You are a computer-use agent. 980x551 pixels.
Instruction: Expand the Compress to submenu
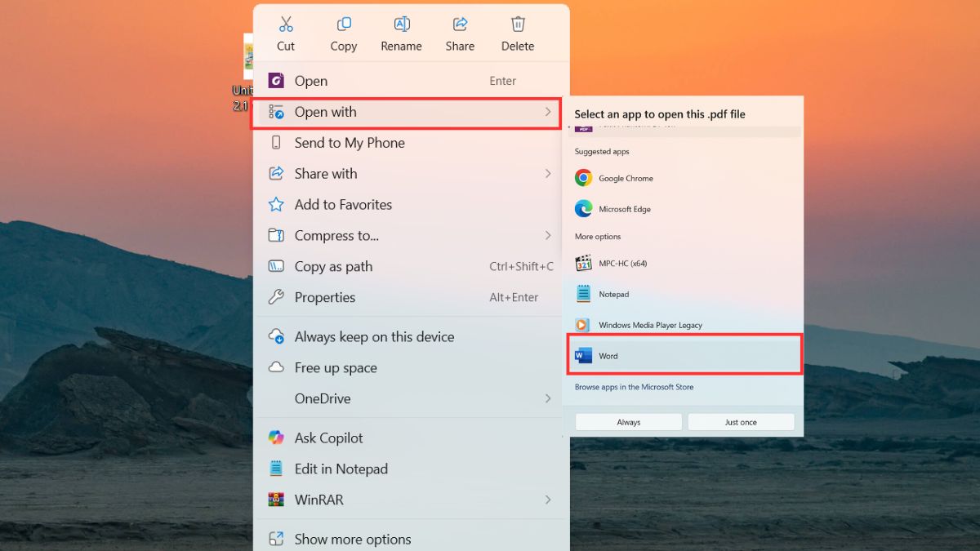pyautogui.click(x=336, y=235)
